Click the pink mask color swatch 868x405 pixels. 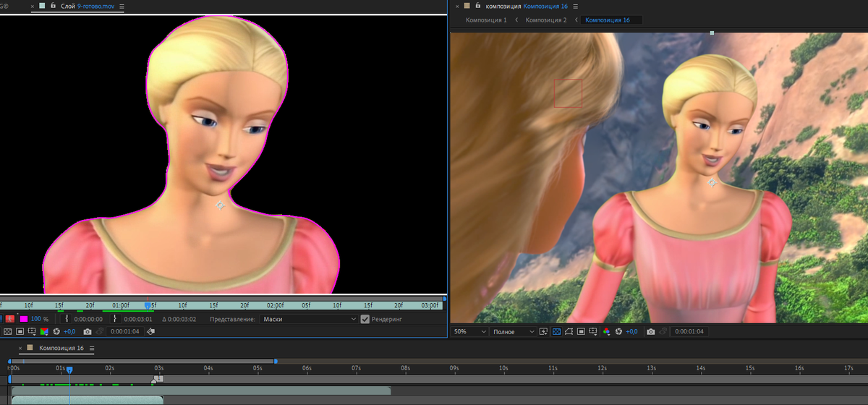point(24,319)
